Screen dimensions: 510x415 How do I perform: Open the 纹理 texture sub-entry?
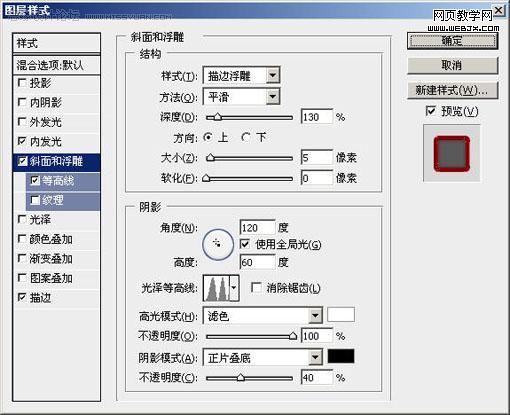point(53,200)
